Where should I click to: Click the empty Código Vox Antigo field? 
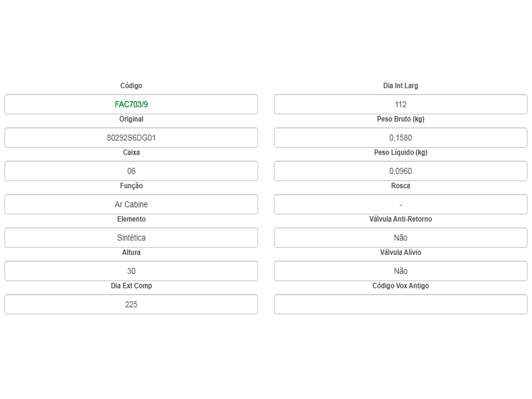point(400,305)
